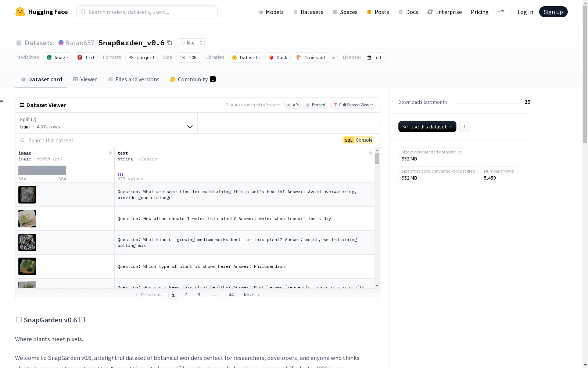588x368 pixels.
Task: Show the +1 additional libraries
Action: point(335,58)
